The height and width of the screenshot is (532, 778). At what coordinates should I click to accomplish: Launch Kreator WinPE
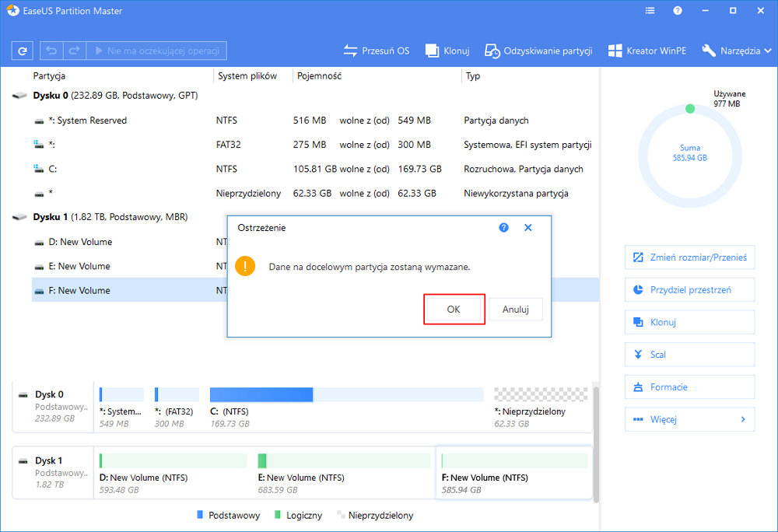[x=647, y=51]
